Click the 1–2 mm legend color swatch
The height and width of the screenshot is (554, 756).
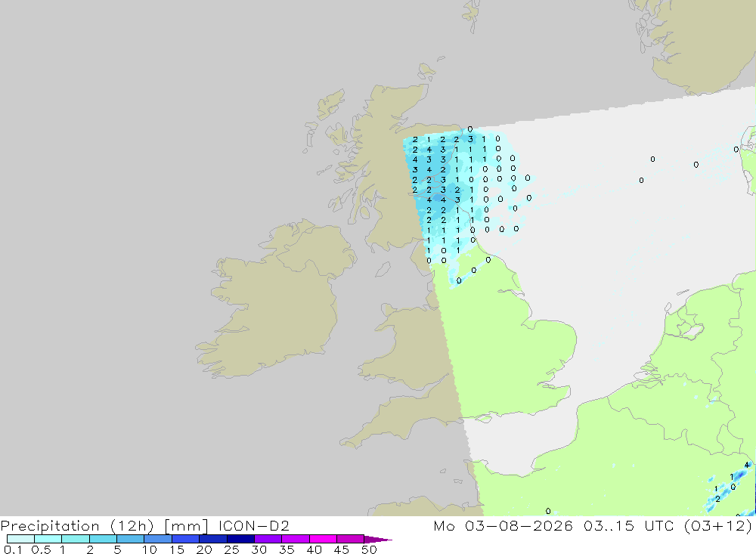point(75,539)
